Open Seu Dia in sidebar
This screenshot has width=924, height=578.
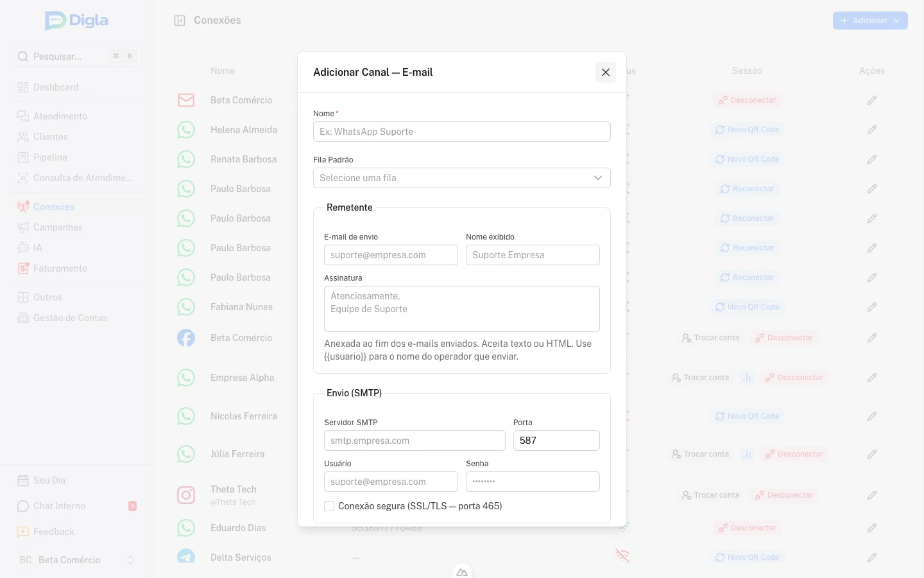76,480
